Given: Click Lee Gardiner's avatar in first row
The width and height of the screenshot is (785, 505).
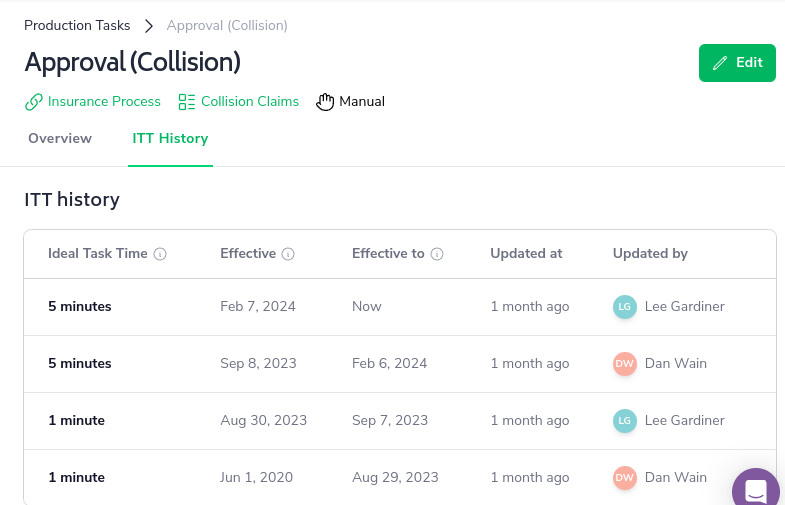Looking at the screenshot, I should click(624, 307).
